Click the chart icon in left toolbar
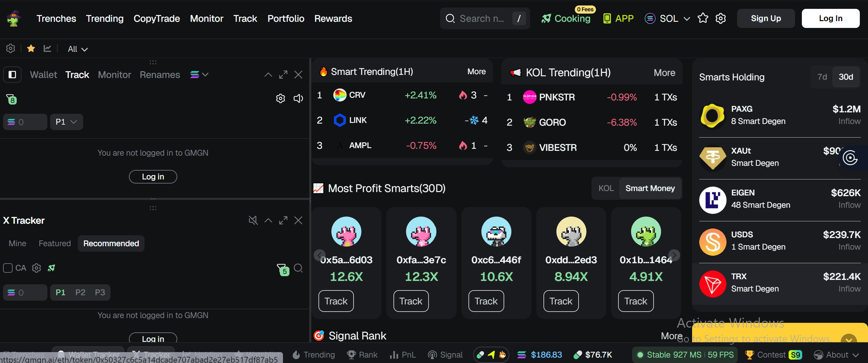The image size is (868, 363). (47, 48)
